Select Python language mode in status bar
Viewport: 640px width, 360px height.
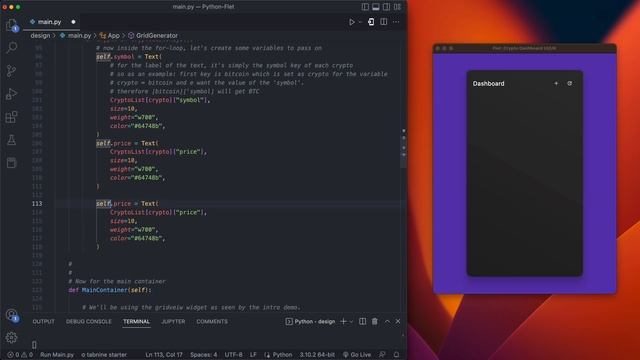[x=278, y=355]
